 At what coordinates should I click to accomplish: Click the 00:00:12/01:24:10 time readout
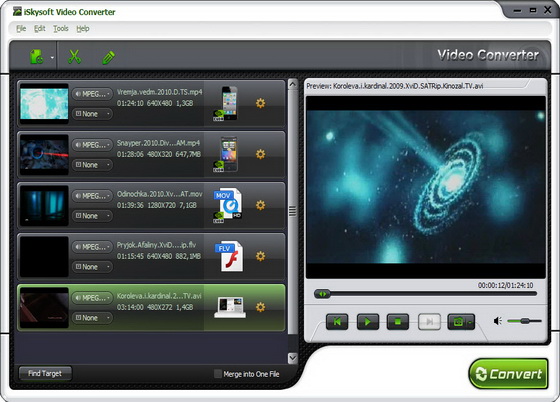click(x=505, y=285)
